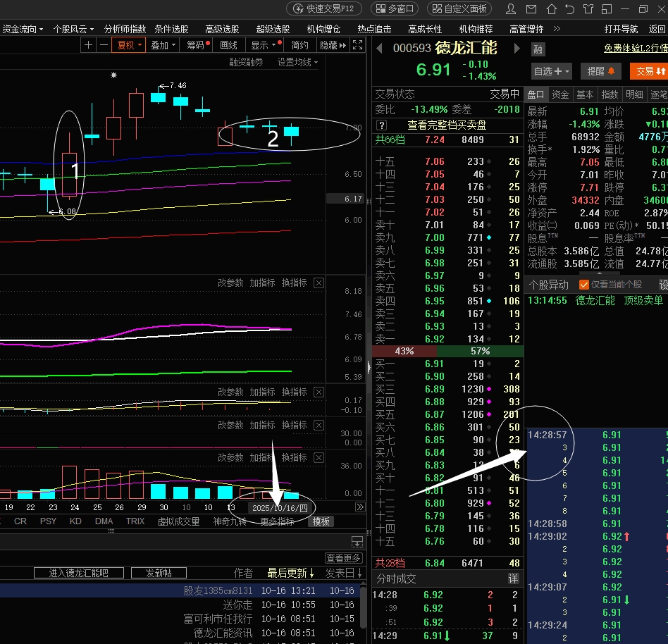
Task: Open the skin/theme shirt icon
Action: pos(588,9)
